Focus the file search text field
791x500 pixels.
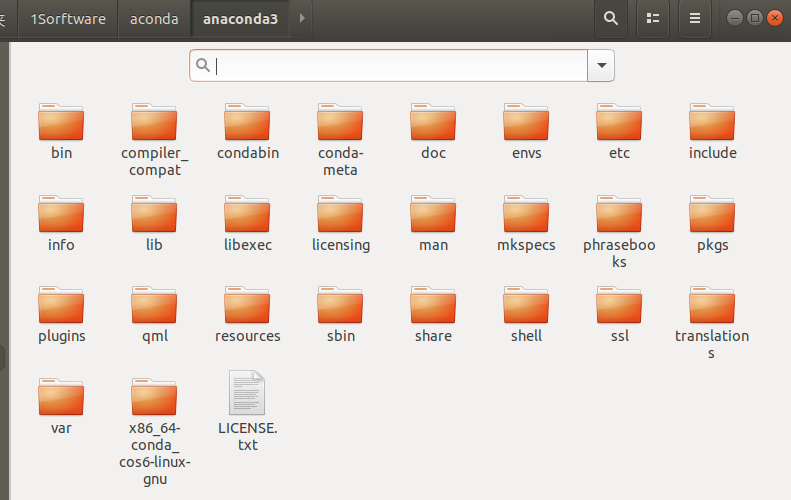(x=388, y=66)
